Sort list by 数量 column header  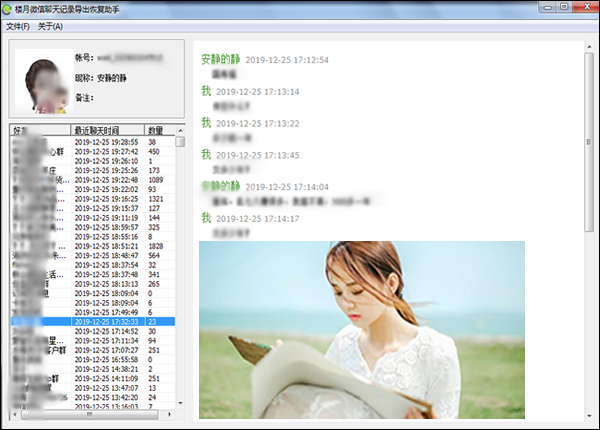[x=158, y=131]
